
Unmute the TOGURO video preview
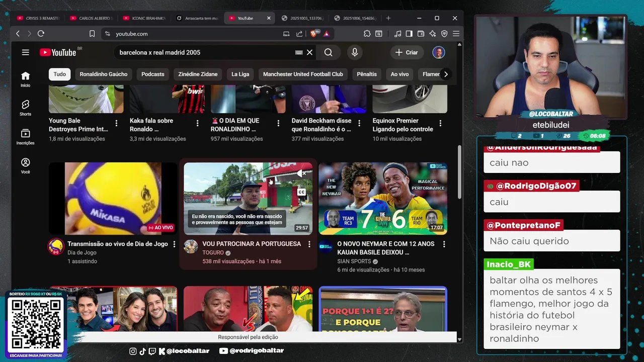pyautogui.click(x=301, y=173)
